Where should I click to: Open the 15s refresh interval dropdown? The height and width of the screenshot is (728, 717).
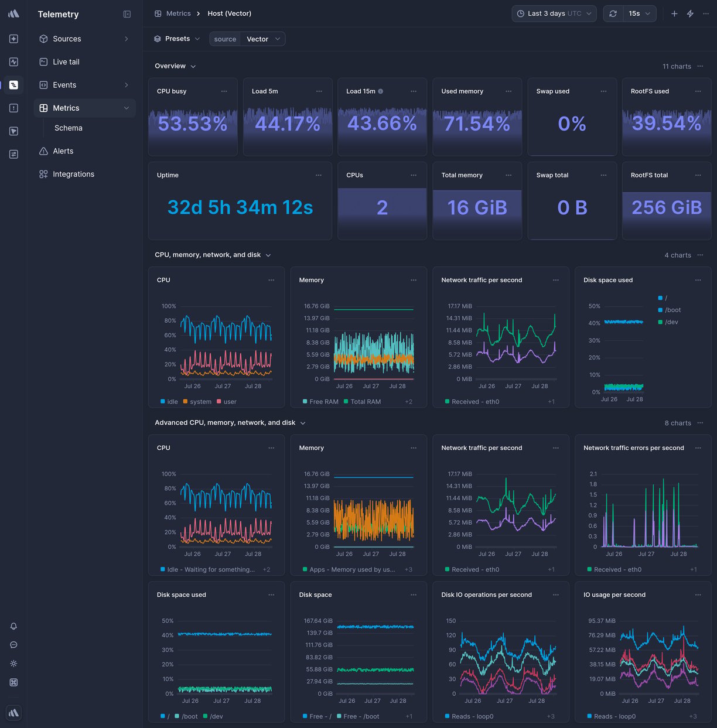click(639, 13)
